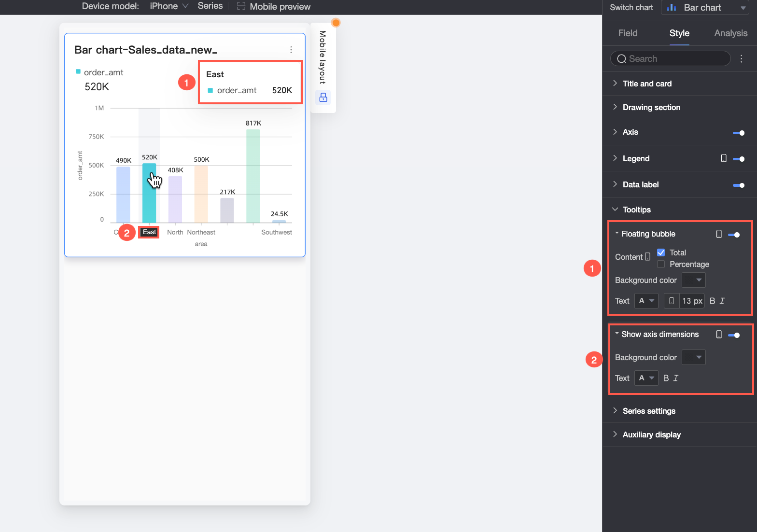Click the mobile icon in the font size field
757x532 pixels.
[672, 301]
